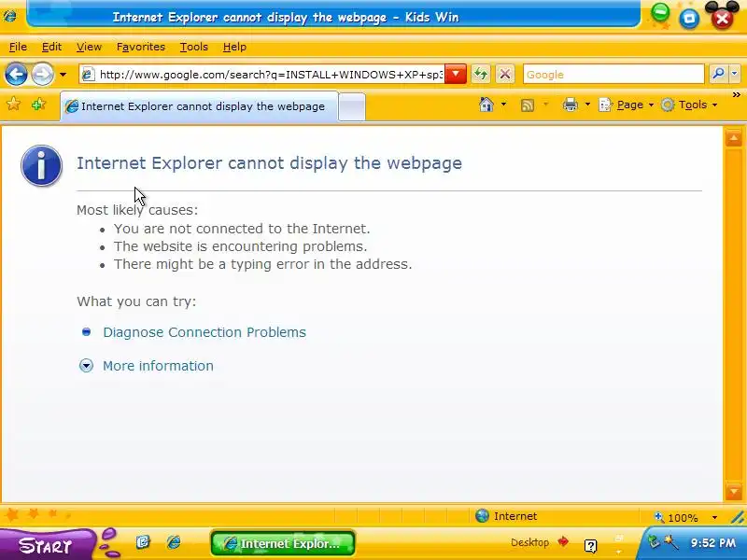This screenshot has width=747, height=560.
Task: Click Diagnose Connection Problems link
Action: click(x=204, y=332)
